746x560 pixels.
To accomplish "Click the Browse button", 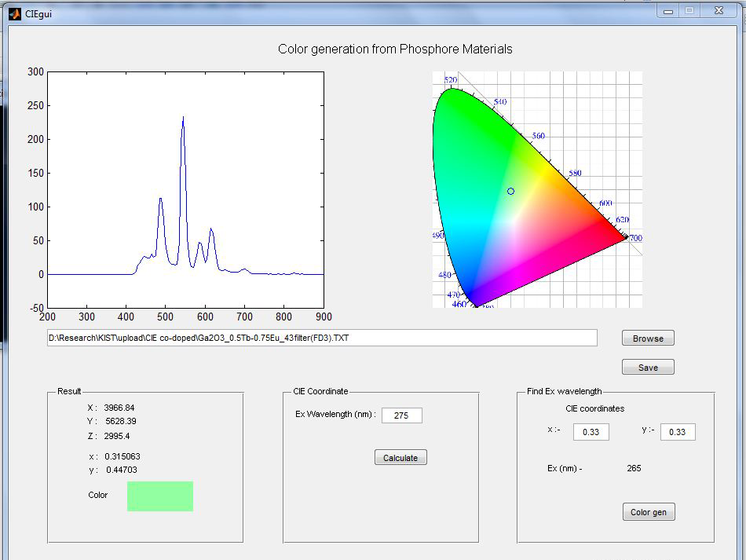I will coord(648,339).
